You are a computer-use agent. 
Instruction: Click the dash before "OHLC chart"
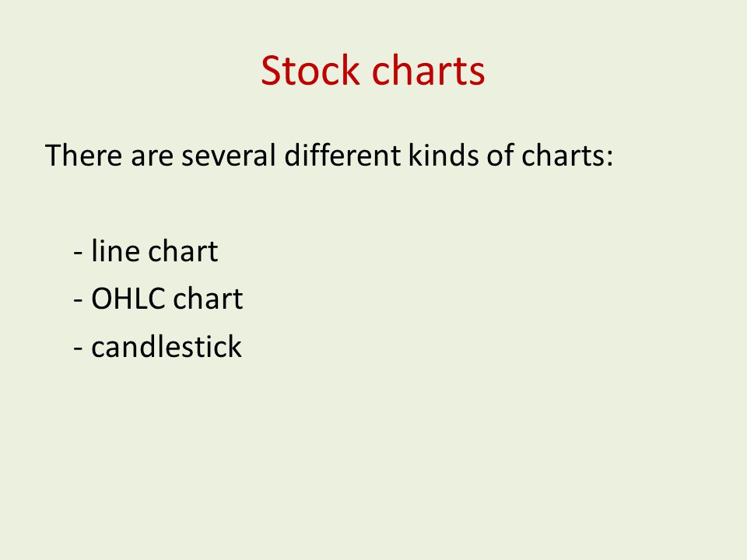pos(78,302)
